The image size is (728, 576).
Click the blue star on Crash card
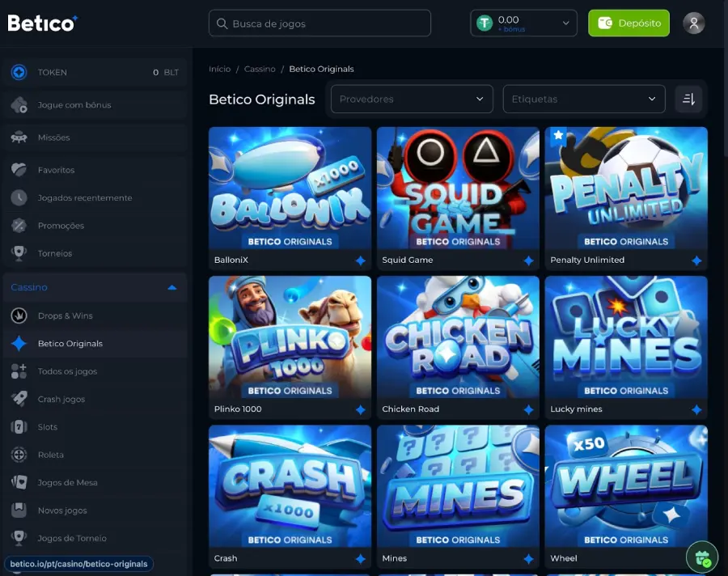361,559
